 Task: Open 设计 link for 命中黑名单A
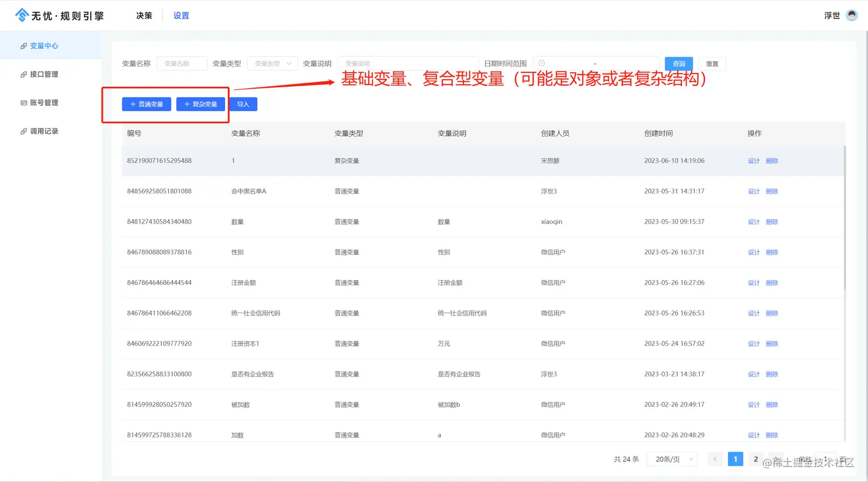pyautogui.click(x=753, y=191)
